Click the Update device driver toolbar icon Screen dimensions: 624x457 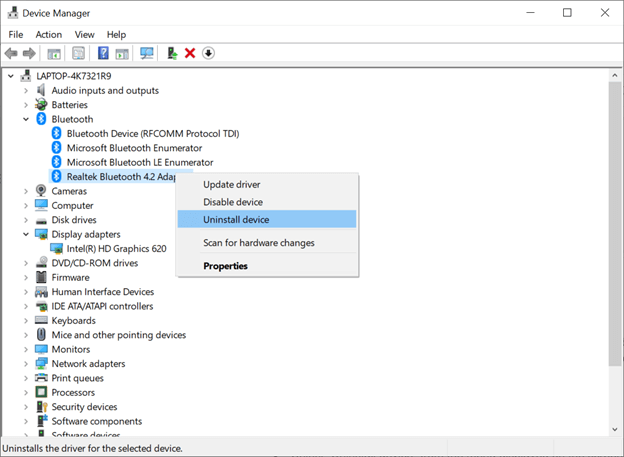[x=172, y=53]
